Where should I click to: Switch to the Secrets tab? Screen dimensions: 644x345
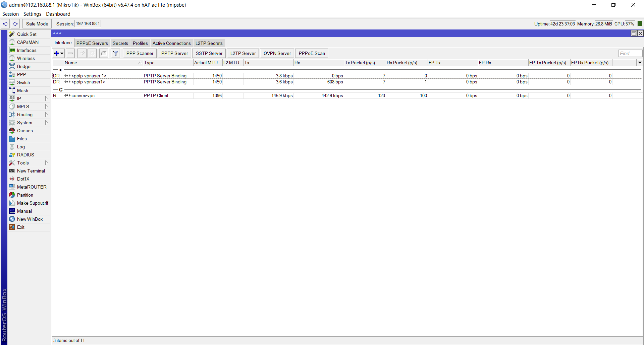pos(120,43)
